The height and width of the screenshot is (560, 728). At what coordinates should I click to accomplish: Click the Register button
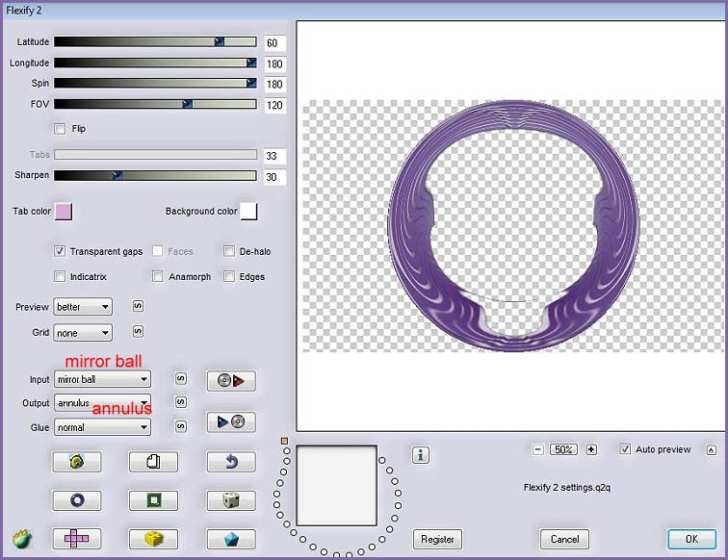click(x=437, y=539)
